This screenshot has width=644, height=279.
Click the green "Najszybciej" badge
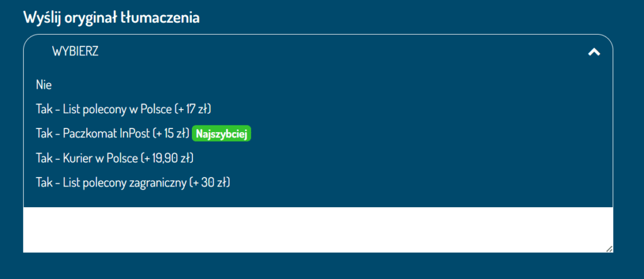click(x=223, y=134)
